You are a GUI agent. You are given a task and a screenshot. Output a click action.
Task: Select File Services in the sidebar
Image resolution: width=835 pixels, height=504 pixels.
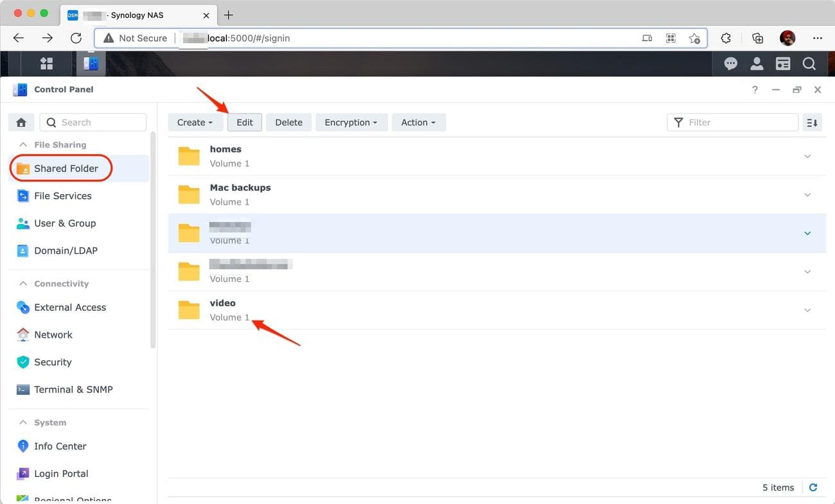click(x=63, y=196)
